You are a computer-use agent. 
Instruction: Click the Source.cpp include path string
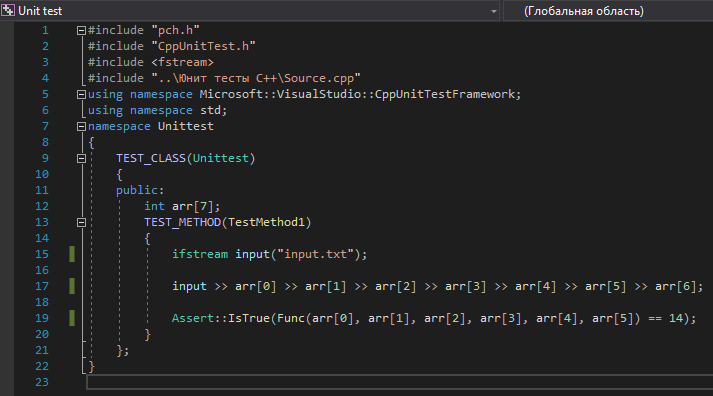(256, 78)
